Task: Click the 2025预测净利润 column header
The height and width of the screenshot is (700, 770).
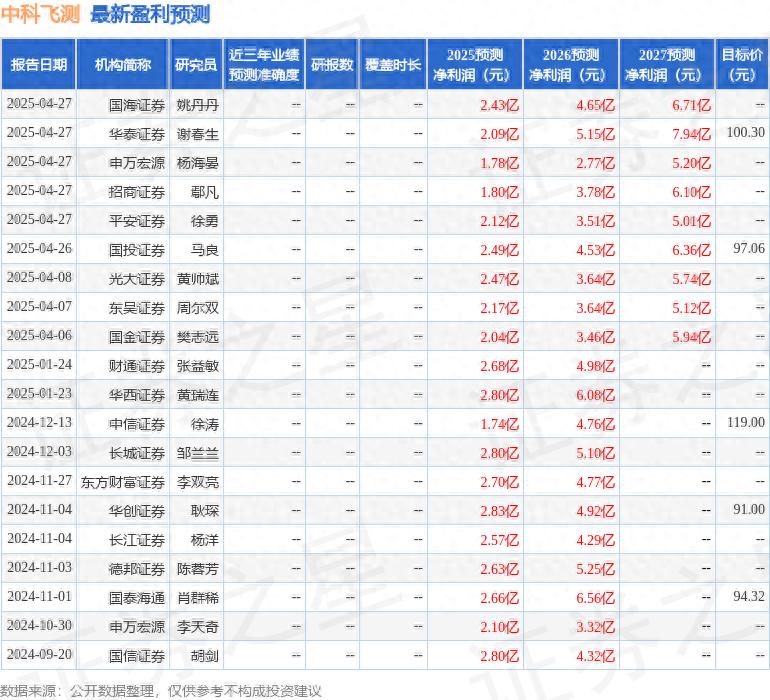Action: coord(475,65)
